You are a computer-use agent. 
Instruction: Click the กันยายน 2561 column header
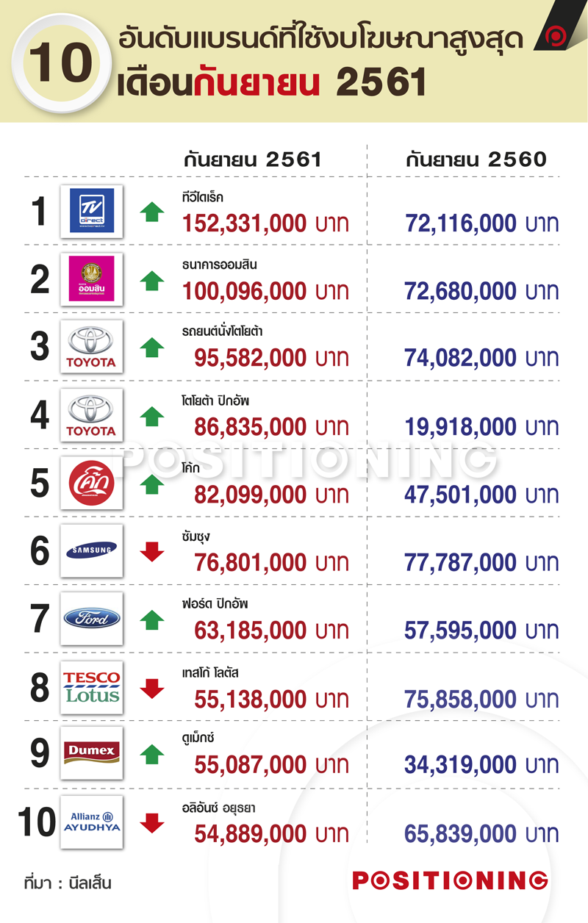[253, 159]
